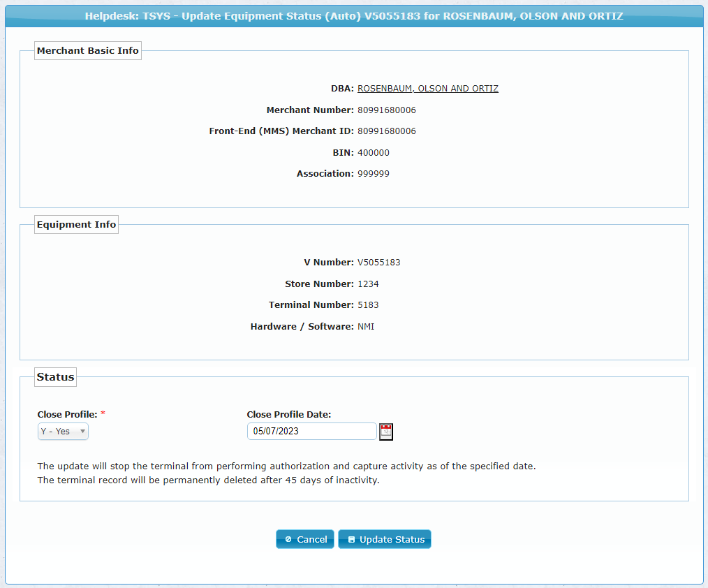This screenshot has width=708, height=588.
Task: Click the Front-End (MMS) Merchant ID value
Action: pyautogui.click(x=387, y=131)
